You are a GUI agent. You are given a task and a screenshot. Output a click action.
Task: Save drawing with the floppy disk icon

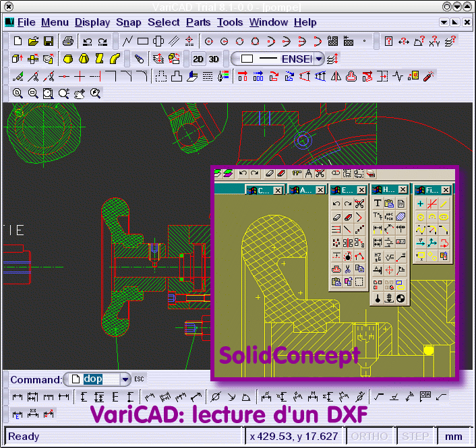(x=49, y=41)
